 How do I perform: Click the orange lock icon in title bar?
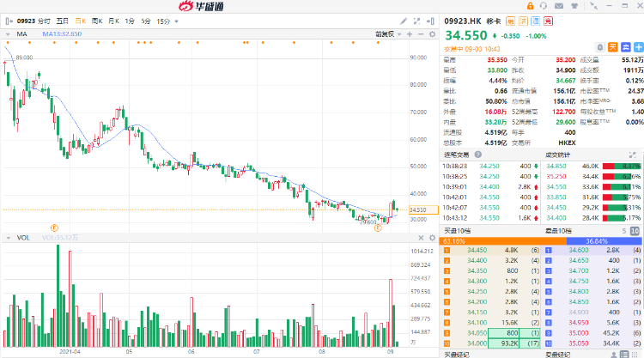point(531,6)
